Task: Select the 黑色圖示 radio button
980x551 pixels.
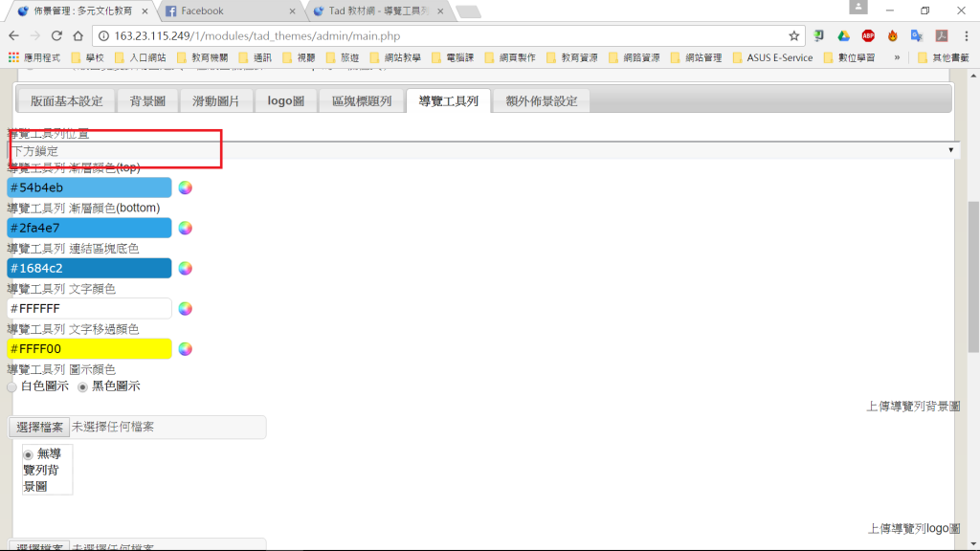Action: coord(83,386)
